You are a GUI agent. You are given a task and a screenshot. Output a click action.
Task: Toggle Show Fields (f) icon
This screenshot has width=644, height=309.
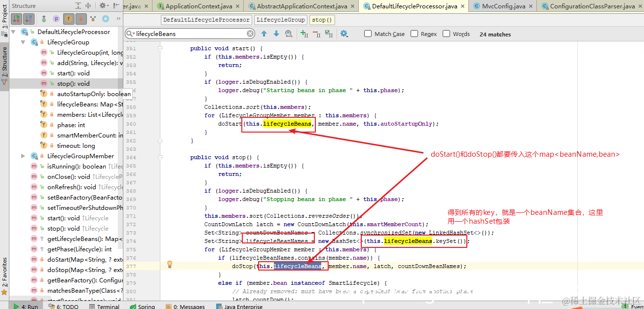tap(69, 19)
